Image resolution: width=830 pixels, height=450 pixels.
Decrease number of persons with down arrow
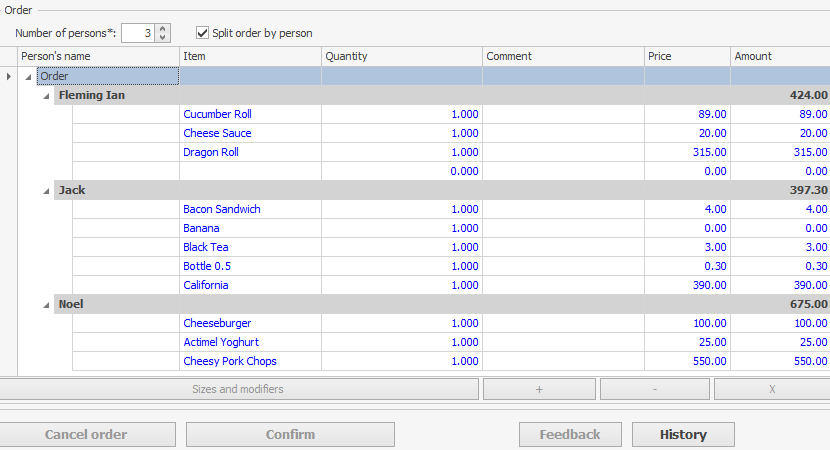[164, 38]
